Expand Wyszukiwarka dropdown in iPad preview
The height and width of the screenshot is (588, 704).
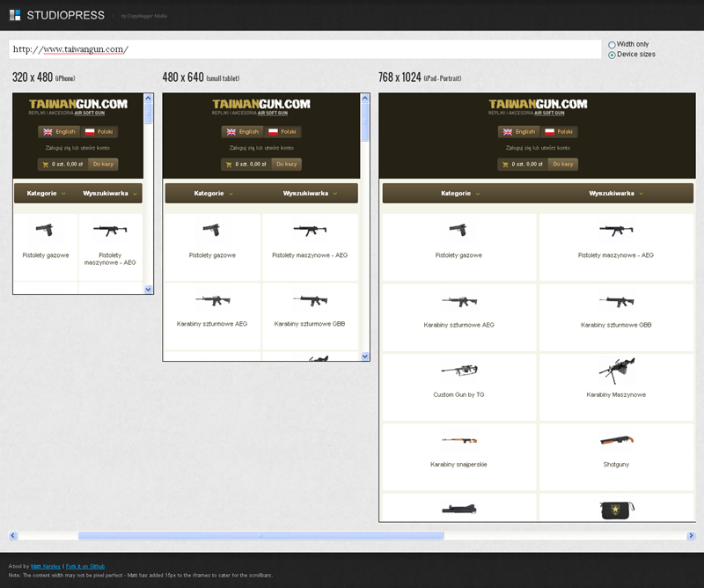(616, 193)
